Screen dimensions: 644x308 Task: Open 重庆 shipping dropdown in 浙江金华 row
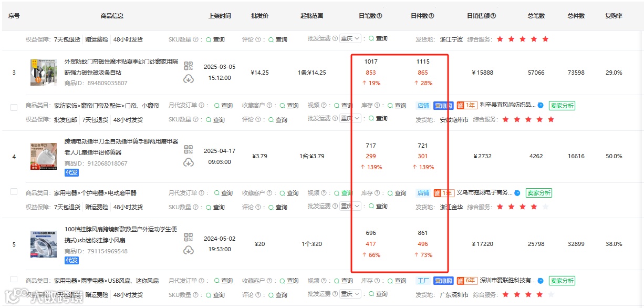point(350,206)
